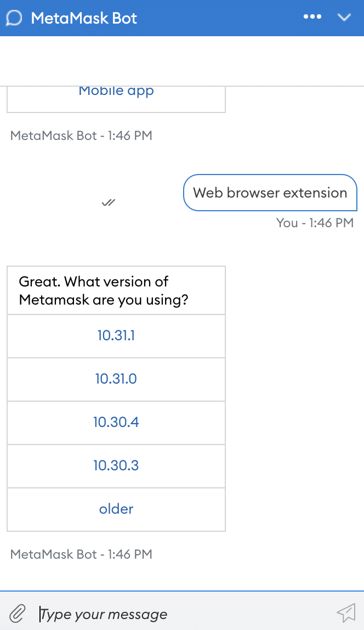Click the chat bubble icon in header
This screenshot has width=364, height=630.
coord(14,18)
